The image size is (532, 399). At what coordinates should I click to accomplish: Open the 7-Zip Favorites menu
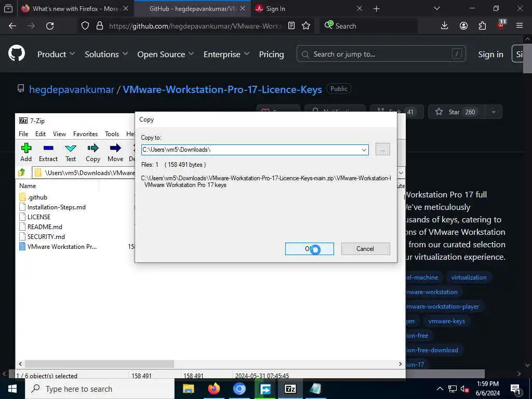(x=86, y=134)
